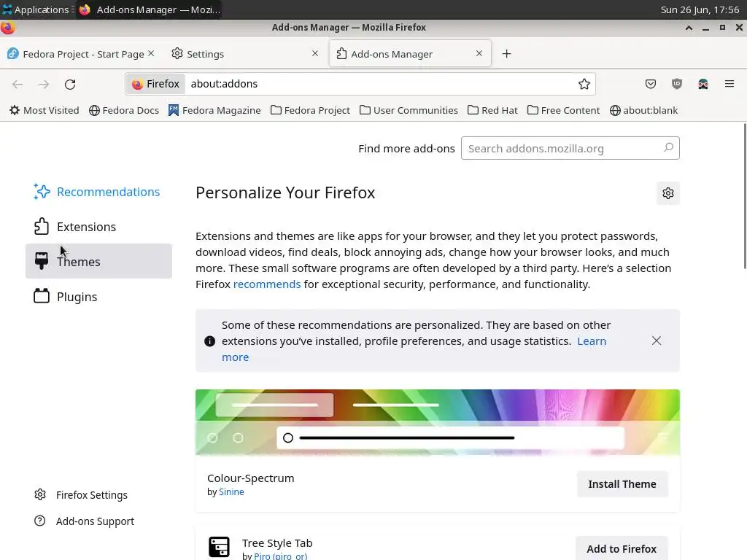The image size is (747, 560).
Task: Click the back navigation arrow
Action: click(x=18, y=85)
